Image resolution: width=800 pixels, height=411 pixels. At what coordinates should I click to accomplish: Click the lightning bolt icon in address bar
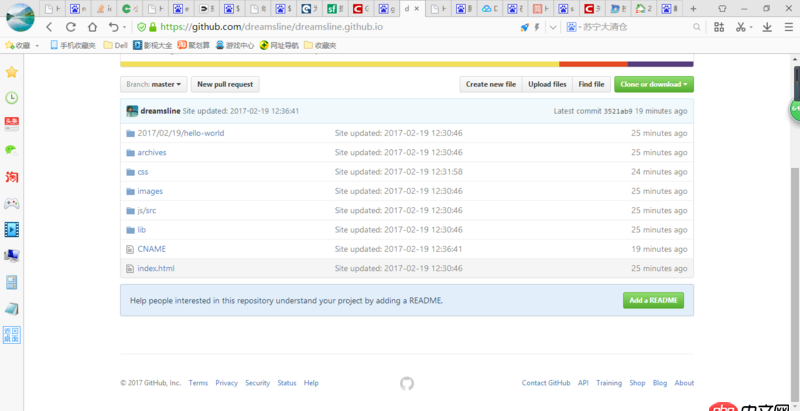[537, 28]
